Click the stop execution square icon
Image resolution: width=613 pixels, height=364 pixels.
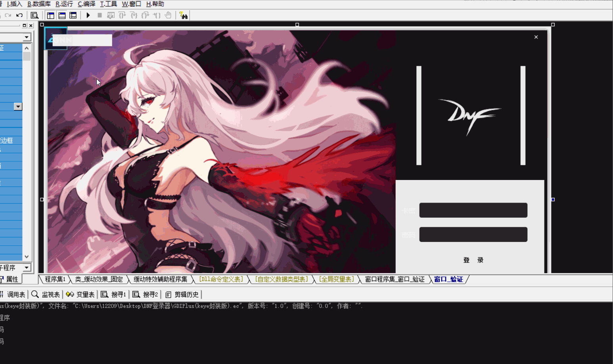pos(100,15)
